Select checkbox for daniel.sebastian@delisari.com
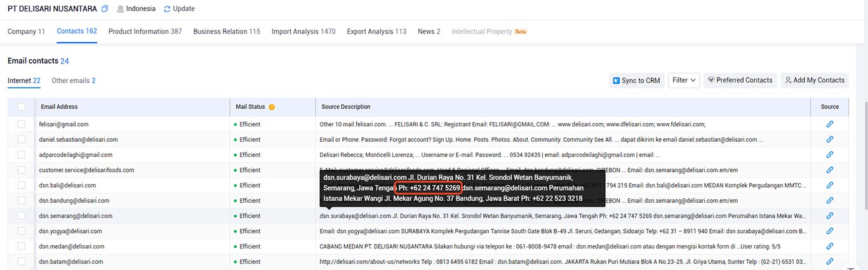 [22, 140]
